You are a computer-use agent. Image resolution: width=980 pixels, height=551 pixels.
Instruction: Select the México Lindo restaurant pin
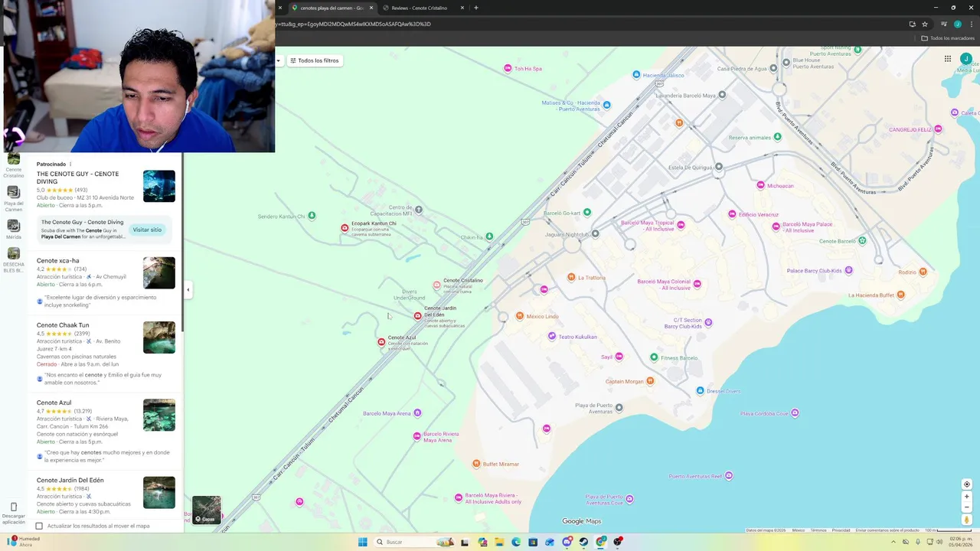point(519,316)
